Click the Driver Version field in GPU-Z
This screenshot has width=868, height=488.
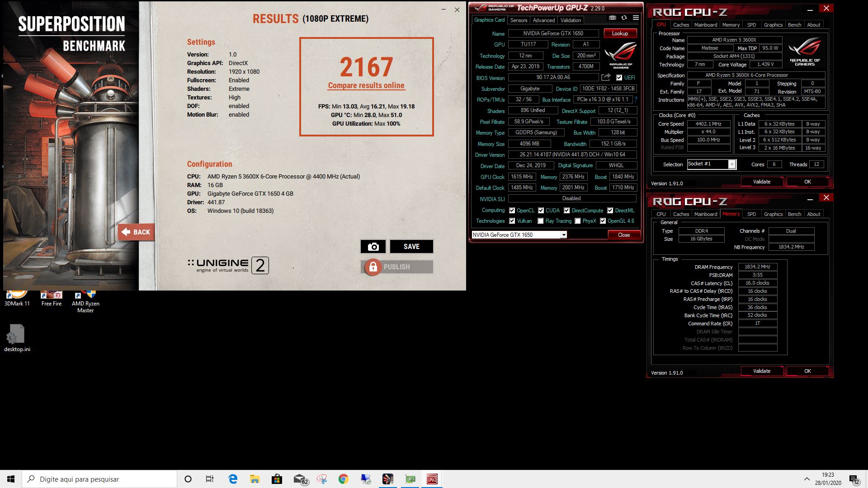(x=572, y=155)
